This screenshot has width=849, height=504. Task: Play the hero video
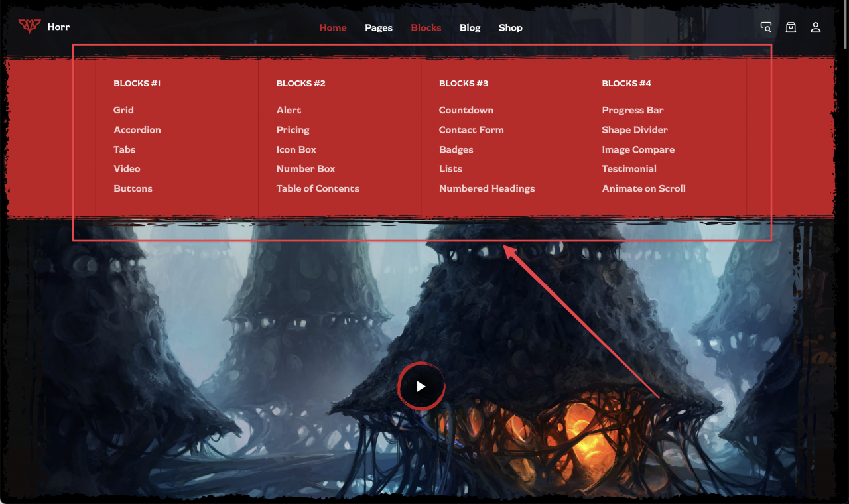point(421,386)
